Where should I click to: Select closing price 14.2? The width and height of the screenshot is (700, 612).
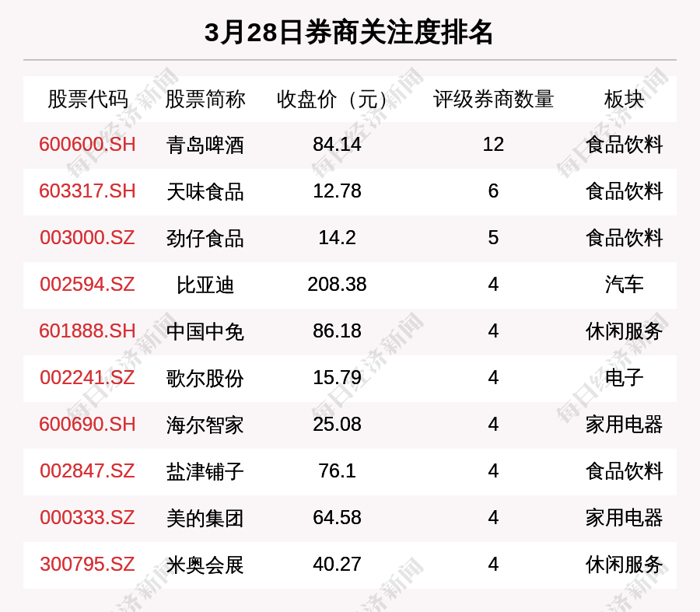(337, 237)
